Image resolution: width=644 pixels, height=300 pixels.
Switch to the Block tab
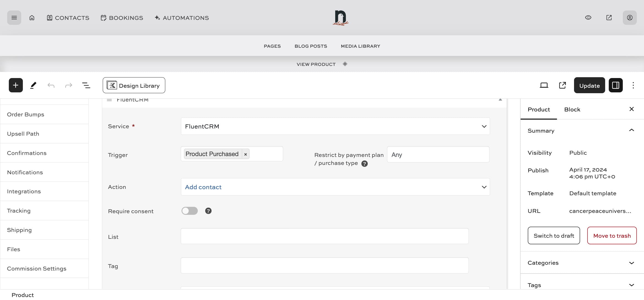(572, 109)
